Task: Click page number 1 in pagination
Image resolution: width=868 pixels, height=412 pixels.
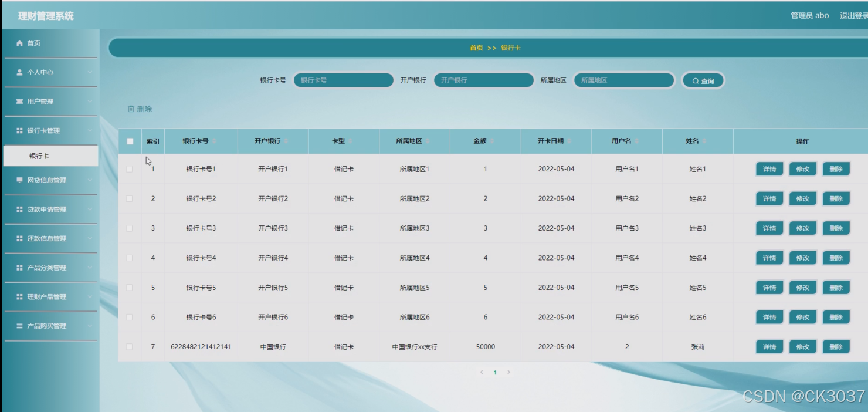Action: (495, 372)
